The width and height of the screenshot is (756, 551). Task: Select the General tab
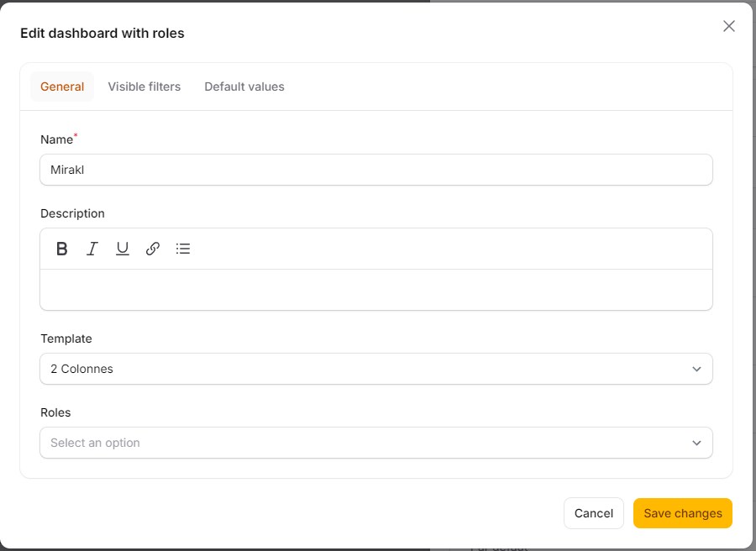(62, 87)
